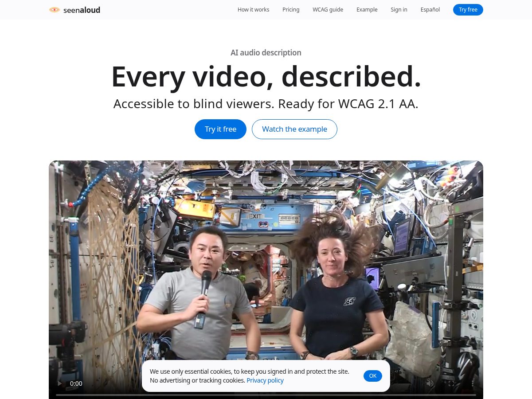Click Watch the example button
Screen dimensions: 532x399
294,129
